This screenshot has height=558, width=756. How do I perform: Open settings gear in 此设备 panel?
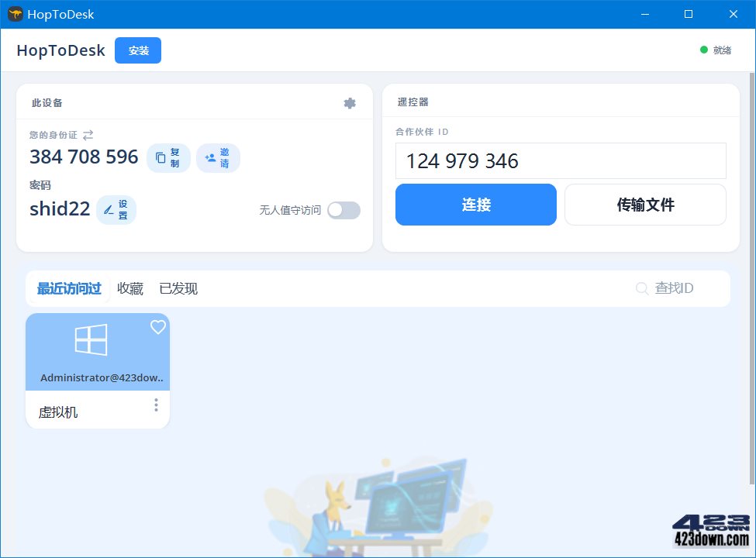(350, 103)
